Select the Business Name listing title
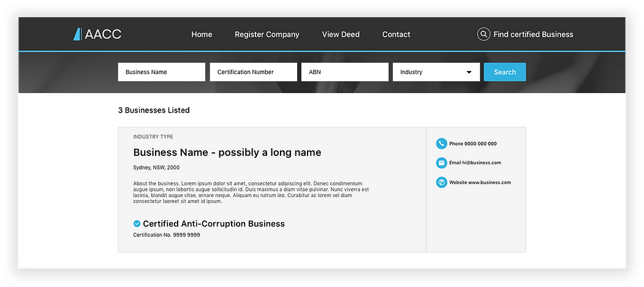This screenshot has width=644, height=287. [227, 152]
